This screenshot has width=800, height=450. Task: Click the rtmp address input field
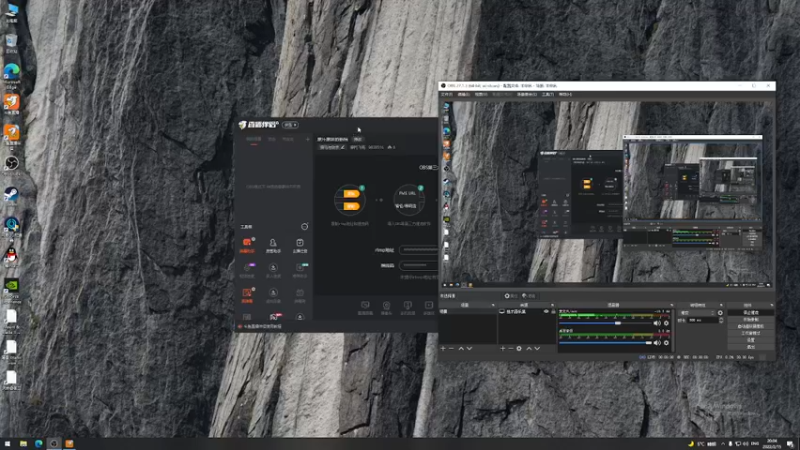[x=418, y=250]
